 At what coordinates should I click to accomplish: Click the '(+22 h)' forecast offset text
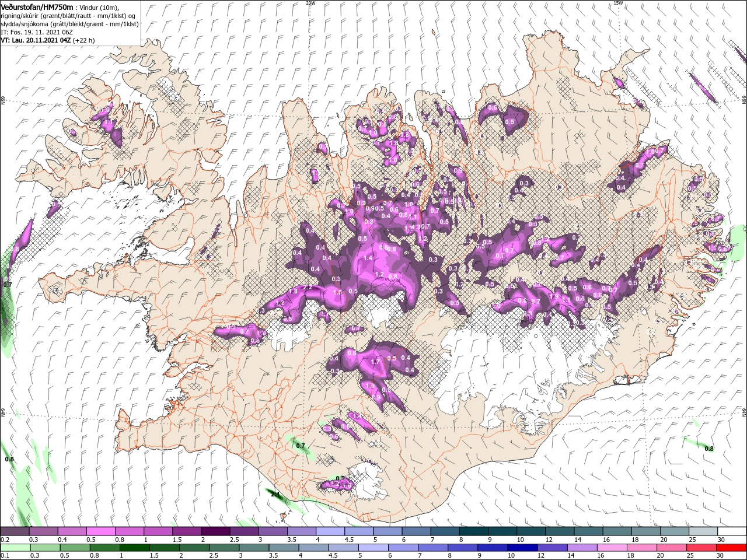click(84, 40)
